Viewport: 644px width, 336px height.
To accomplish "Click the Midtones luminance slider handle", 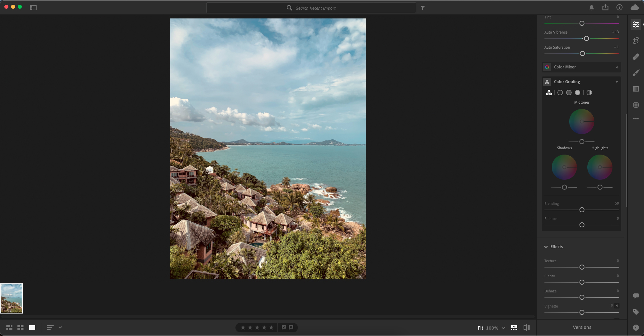I will tap(582, 142).
